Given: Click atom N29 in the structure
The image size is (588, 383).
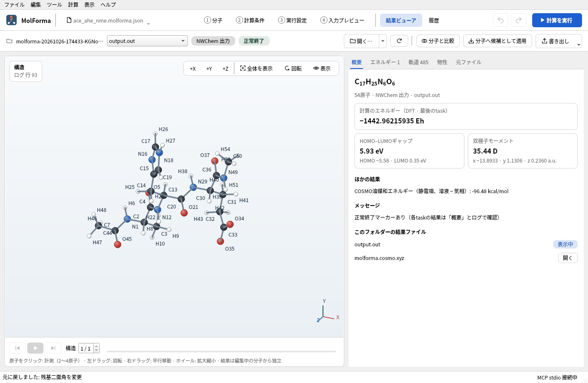Looking at the screenshot, I should (x=193, y=187).
